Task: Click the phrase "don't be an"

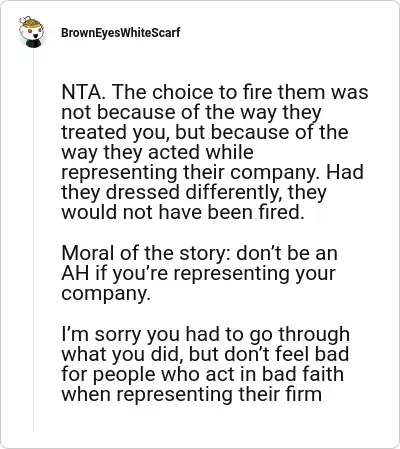Action: pos(287,253)
